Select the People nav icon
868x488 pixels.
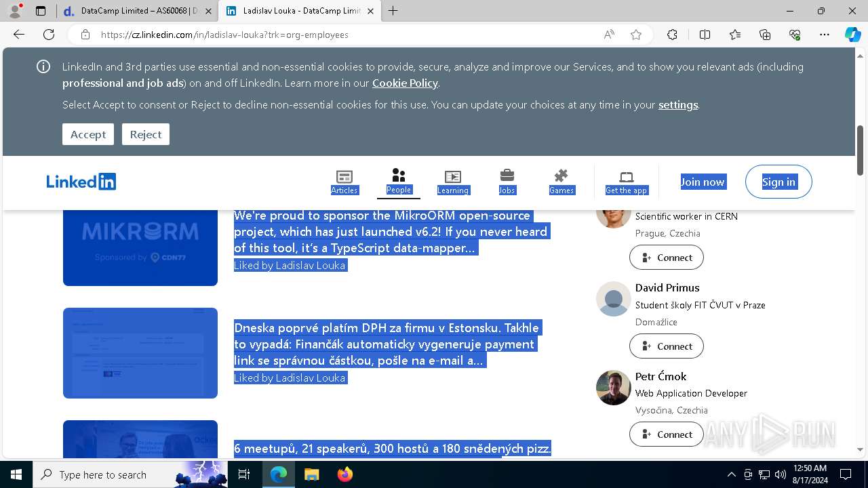(399, 182)
